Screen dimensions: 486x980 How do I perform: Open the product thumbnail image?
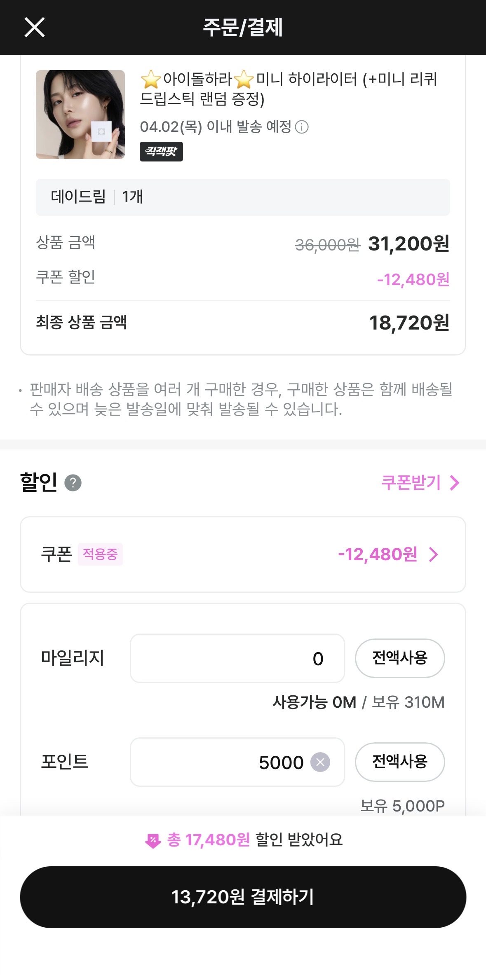point(80,115)
